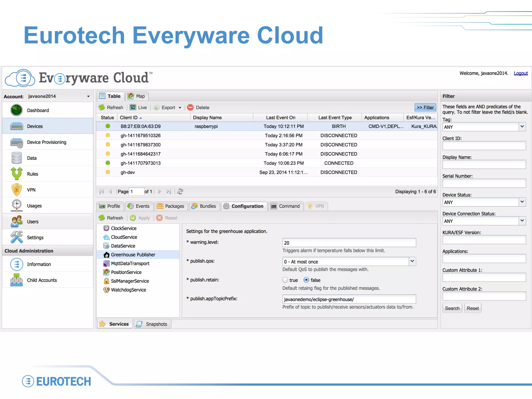Viewport: 532px width, 399px height.
Task: Click the SslManagerService lock icon
Action: click(106, 281)
